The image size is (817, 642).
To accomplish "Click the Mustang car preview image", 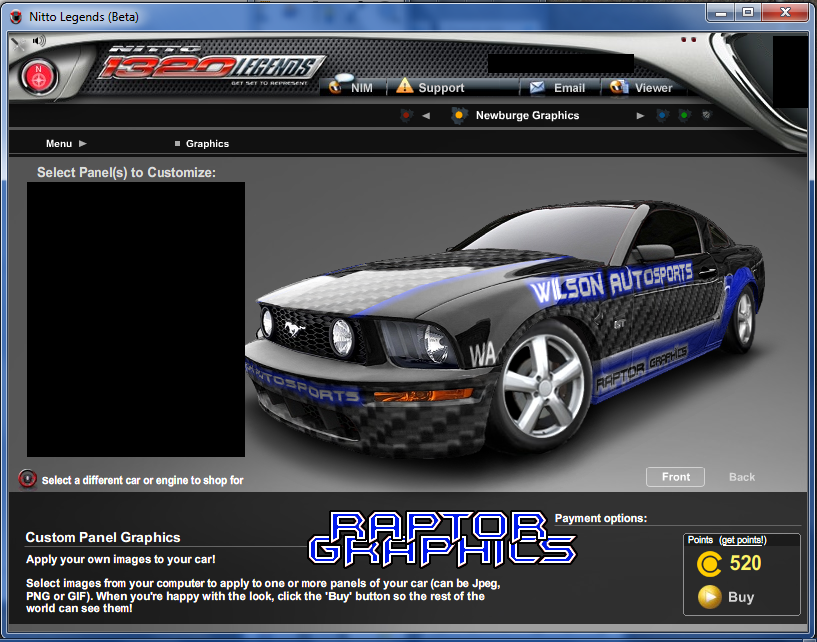I will click(504, 329).
